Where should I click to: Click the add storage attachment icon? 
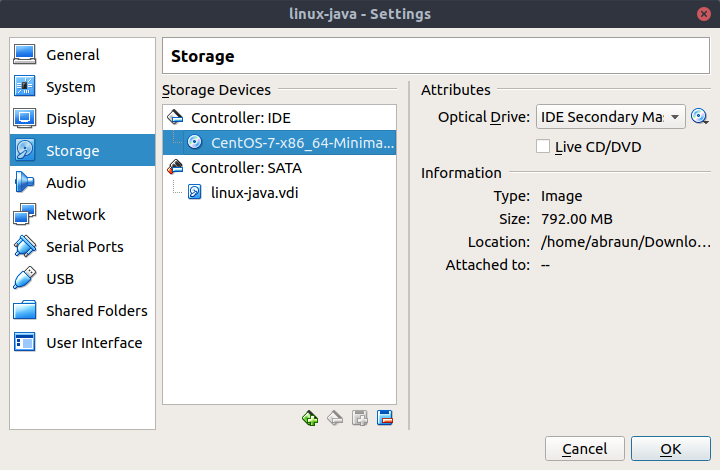click(360, 418)
